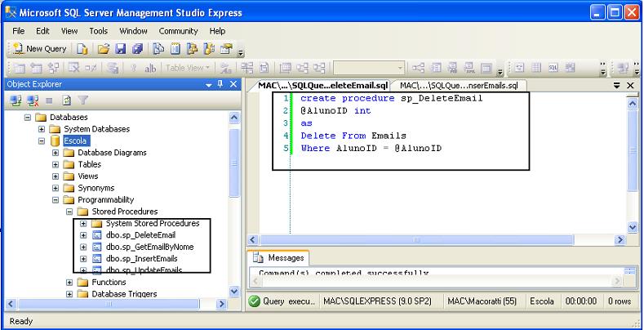
Task: Click the ab| text toolbar icon
Action: pyautogui.click(x=150, y=69)
